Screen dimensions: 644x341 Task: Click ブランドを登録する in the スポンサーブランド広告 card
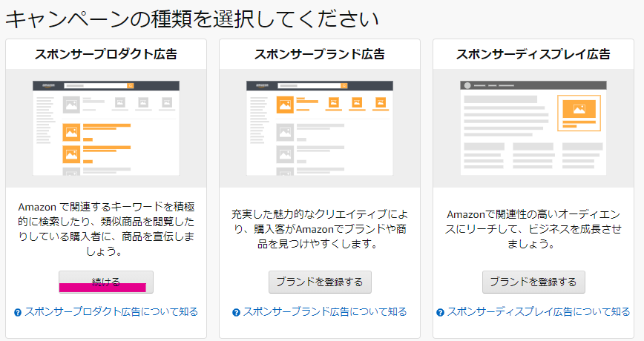point(319,282)
